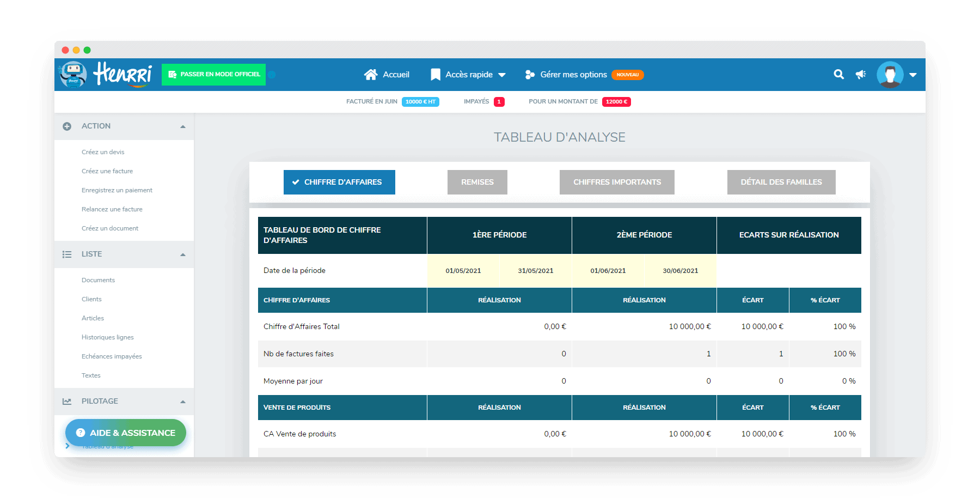
Task: Click the plus icon beside ACTION
Action: (67, 126)
